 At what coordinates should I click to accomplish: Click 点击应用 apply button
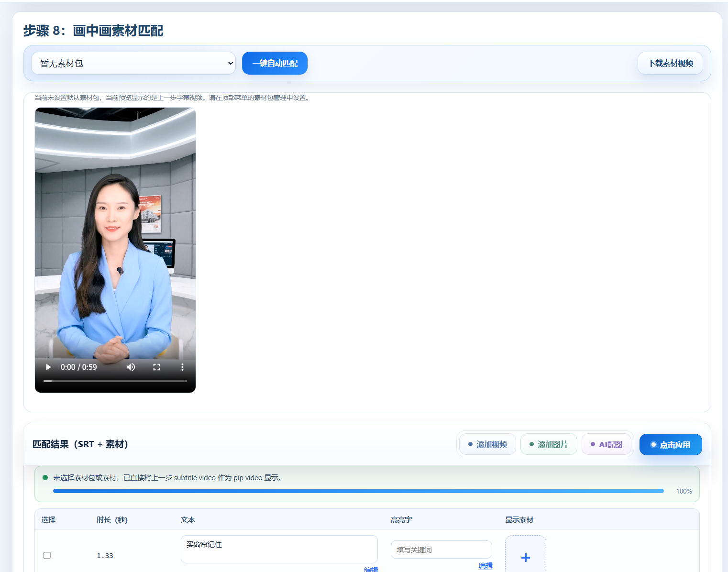[671, 444]
